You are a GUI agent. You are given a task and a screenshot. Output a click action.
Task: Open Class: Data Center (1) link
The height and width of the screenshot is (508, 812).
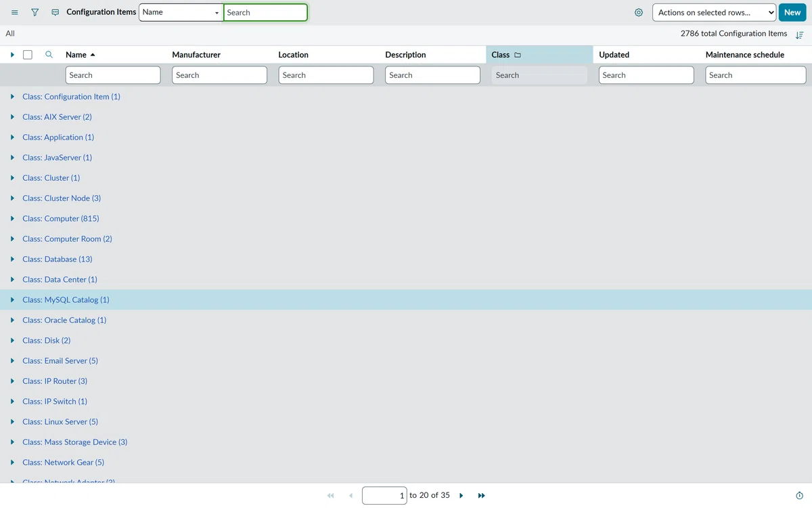click(x=60, y=280)
